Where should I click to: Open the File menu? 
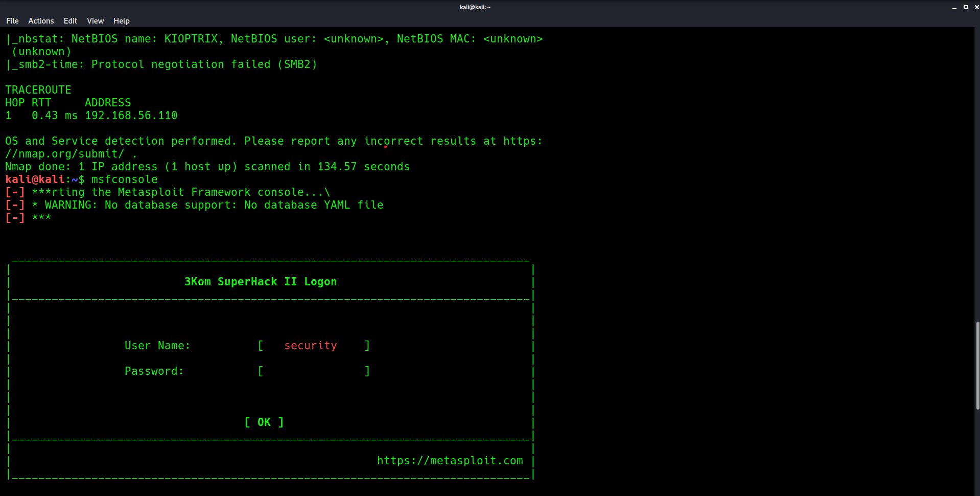click(x=12, y=21)
